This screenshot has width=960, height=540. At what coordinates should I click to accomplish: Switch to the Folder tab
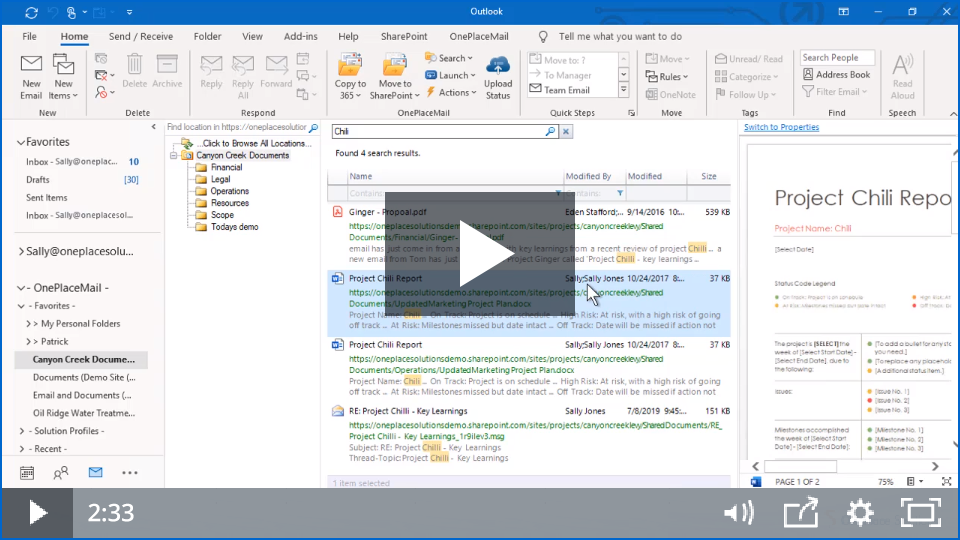(x=208, y=36)
